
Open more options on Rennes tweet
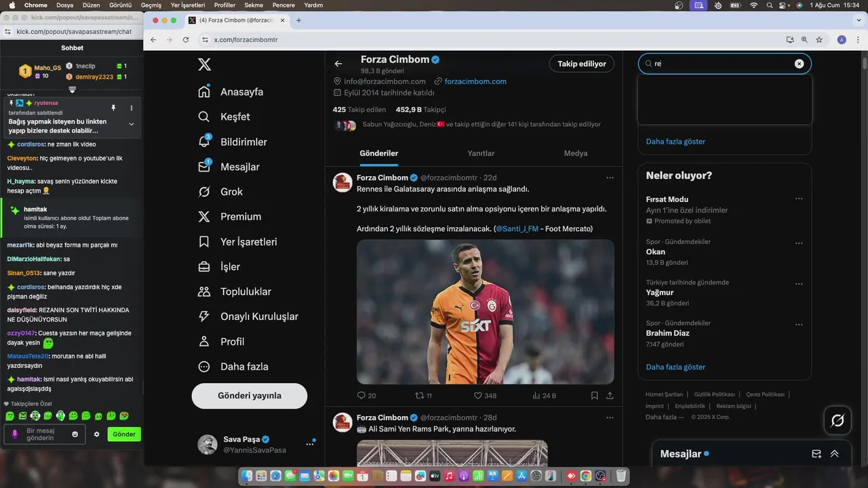pos(610,178)
